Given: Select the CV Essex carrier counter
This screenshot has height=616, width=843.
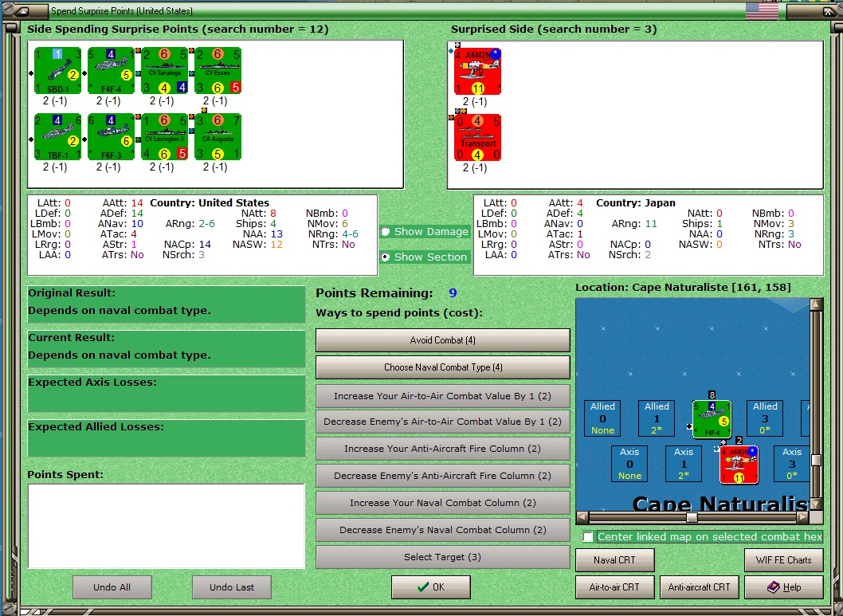Looking at the screenshot, I should [x=218, y=70].
